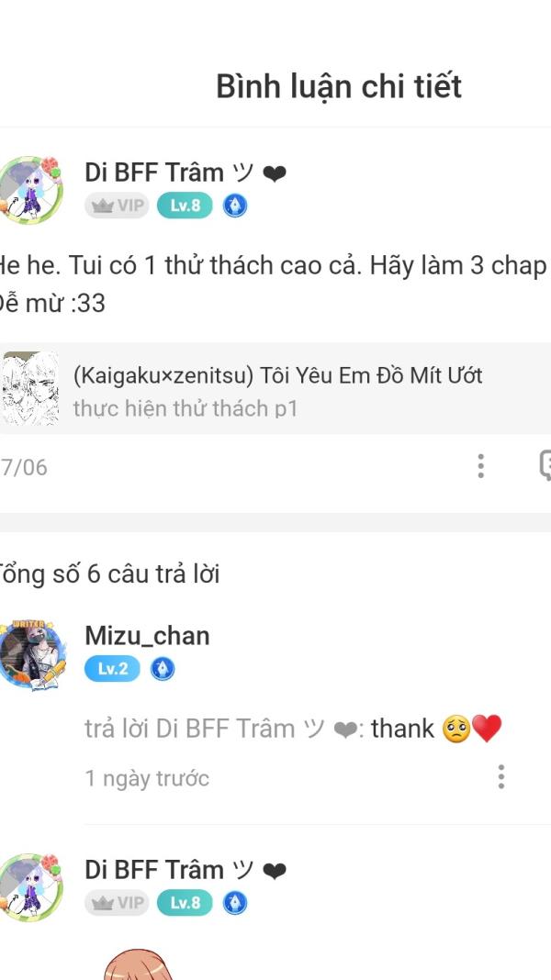The height and width of the screenshot is (980, 551).
Task: Tap the blue pen writer badge in top comment
Action: click(235, 206)
